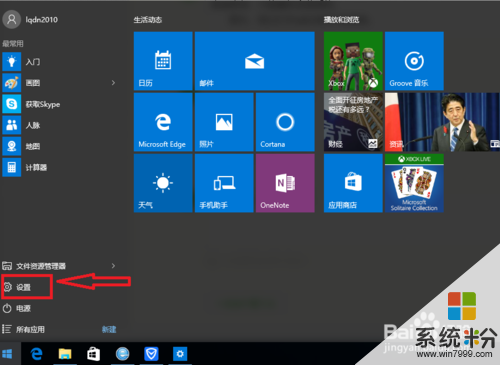Click the lqdn2010 user account avatar
The image size is (500, 365).
[12, 20]
